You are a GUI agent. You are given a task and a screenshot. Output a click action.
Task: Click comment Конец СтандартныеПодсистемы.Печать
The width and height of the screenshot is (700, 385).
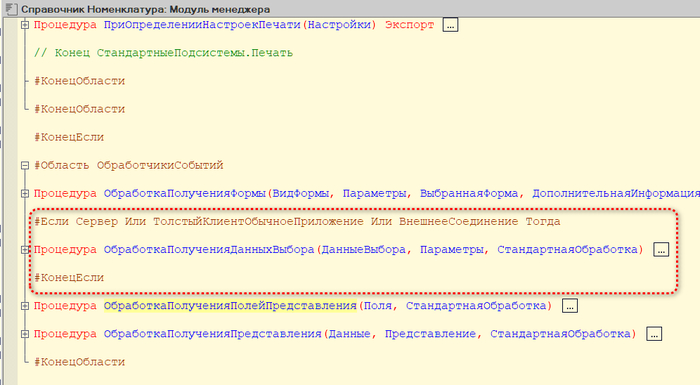pos(163,53)
